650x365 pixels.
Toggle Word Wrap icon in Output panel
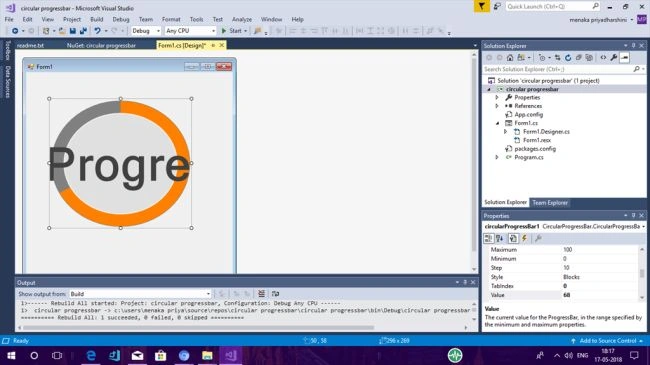click(x=275, y=294)
